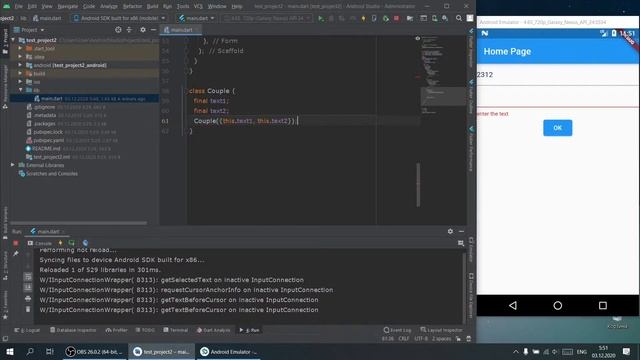Screen dimensions: 640x360
Task: Click the clear all trash icon in console sidebar
Action: (x=28, y=309)
